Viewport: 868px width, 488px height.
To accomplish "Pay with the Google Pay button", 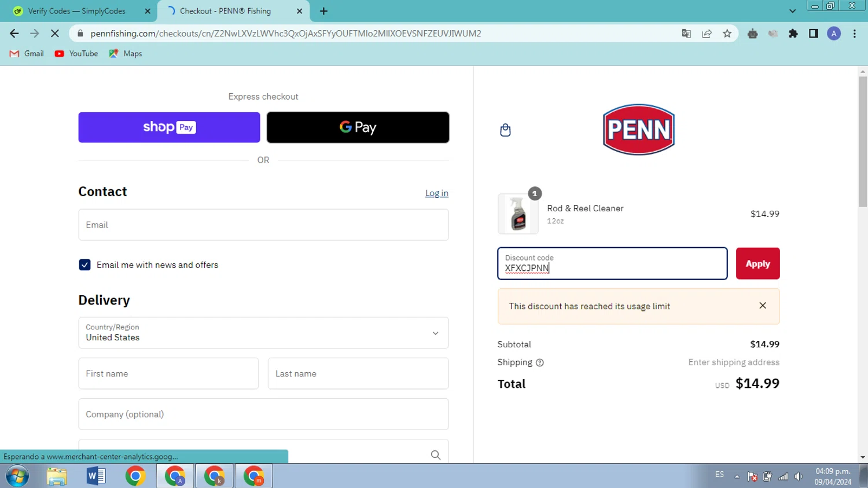I will (x=358, y=127).
